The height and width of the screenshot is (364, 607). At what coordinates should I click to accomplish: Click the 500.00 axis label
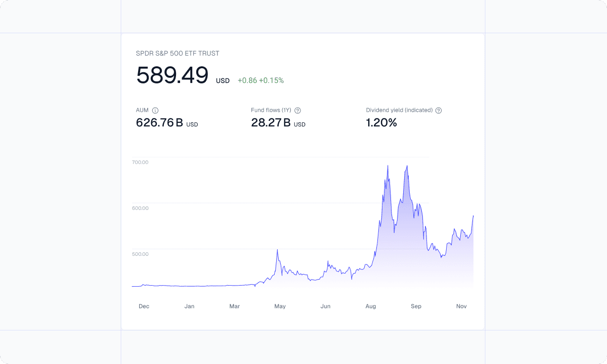[x=140, y=254]
